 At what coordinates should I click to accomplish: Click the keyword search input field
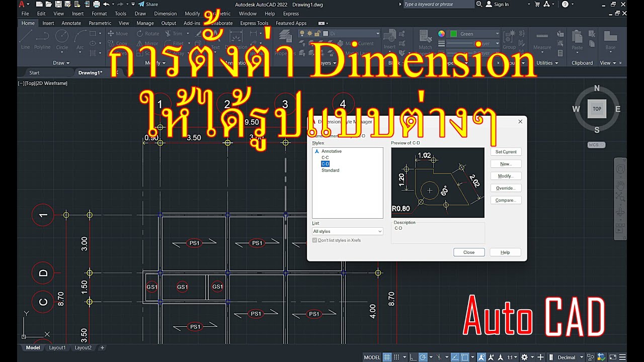pyautogui.click(x=438, y=4)
